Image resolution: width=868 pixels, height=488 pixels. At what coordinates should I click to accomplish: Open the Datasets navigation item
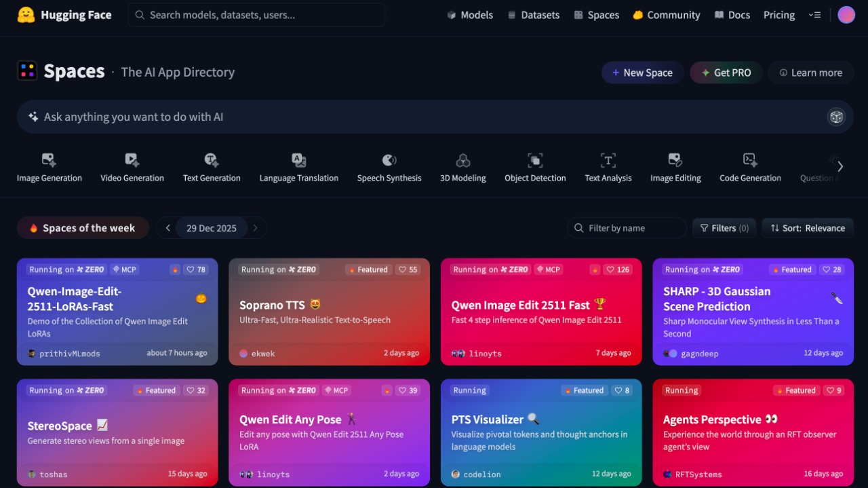coord(533,15)
